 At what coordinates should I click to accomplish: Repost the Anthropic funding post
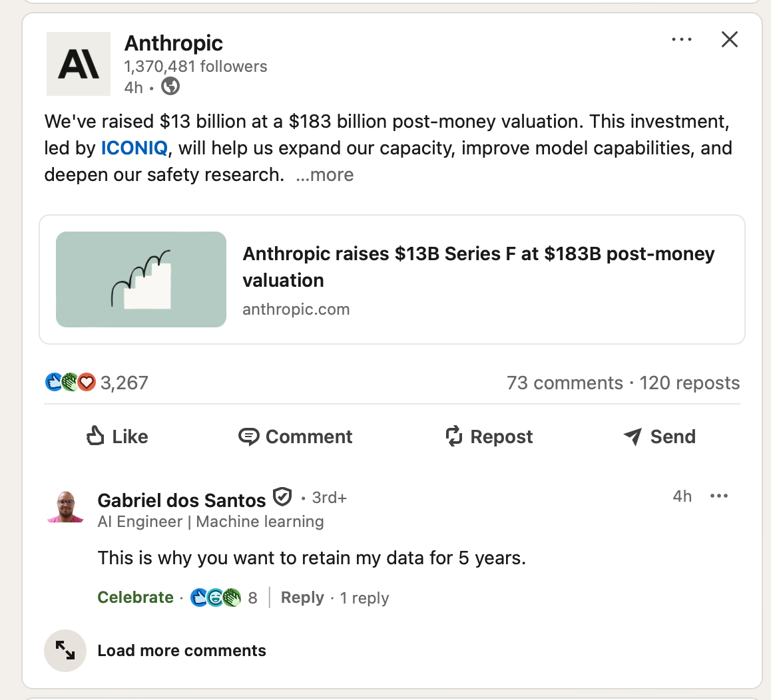pyautogui.click(x=489, y=437)
